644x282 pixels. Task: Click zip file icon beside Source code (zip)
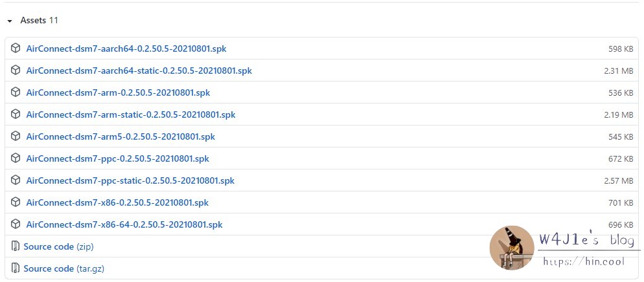pos(16,246)
